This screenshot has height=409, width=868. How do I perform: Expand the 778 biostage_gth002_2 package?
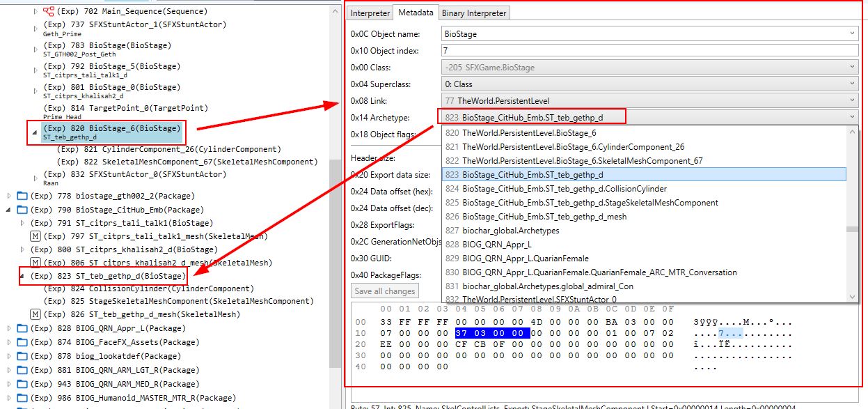[9, 196]
